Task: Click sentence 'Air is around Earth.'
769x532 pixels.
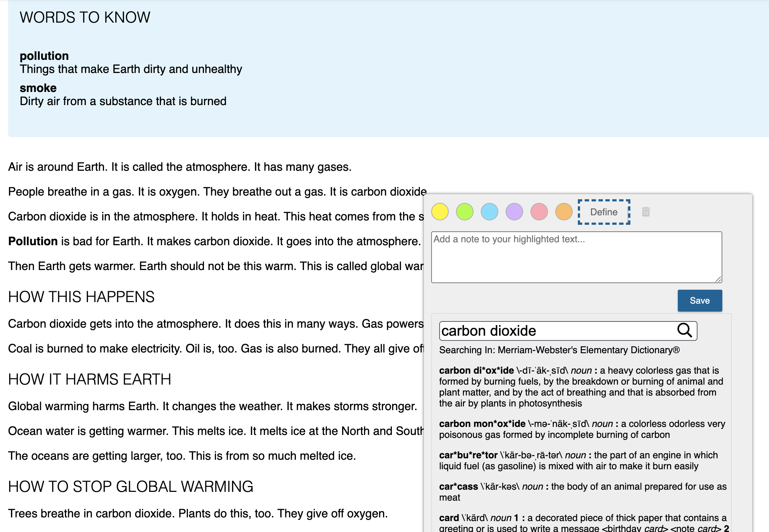Action: click(58, 167)
